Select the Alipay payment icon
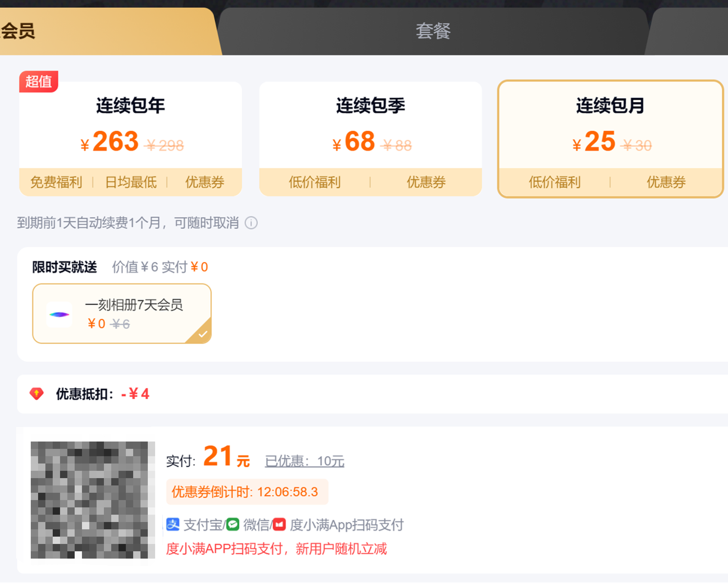 point(172,525)
